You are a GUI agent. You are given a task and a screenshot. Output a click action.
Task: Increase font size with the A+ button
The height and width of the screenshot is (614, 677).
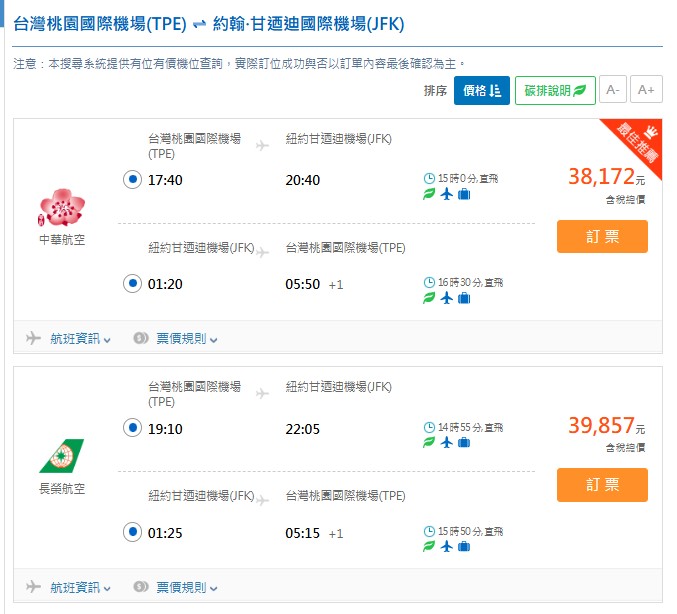(647, 90)
